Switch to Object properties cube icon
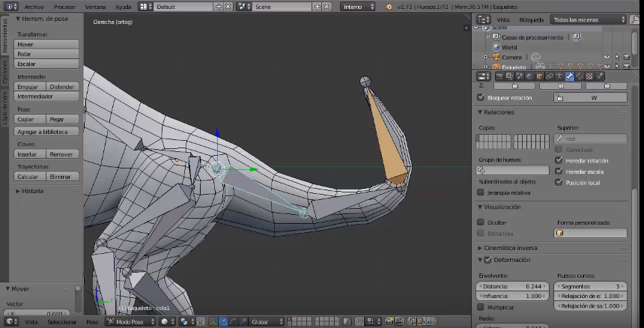 (x=539, y=76)
